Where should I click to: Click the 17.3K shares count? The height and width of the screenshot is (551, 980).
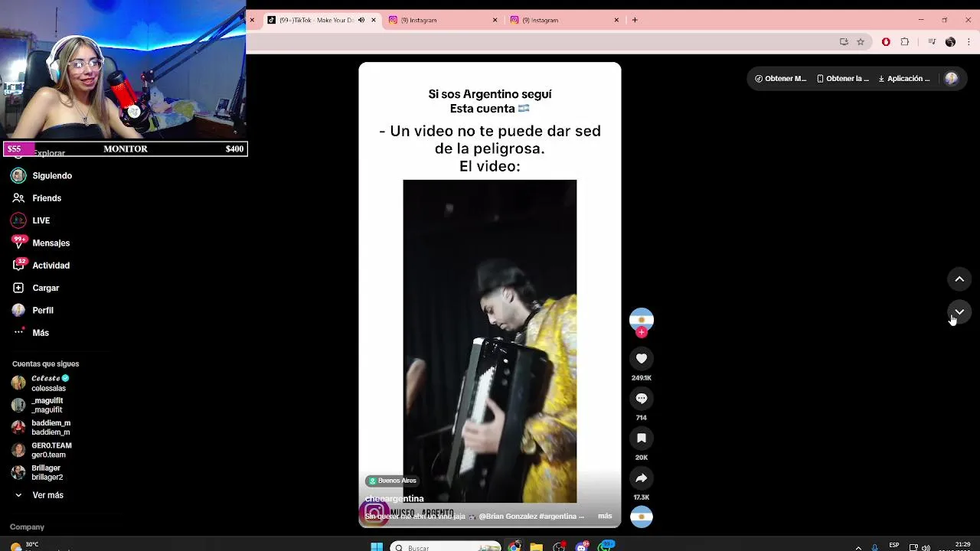tap(642, 497)
